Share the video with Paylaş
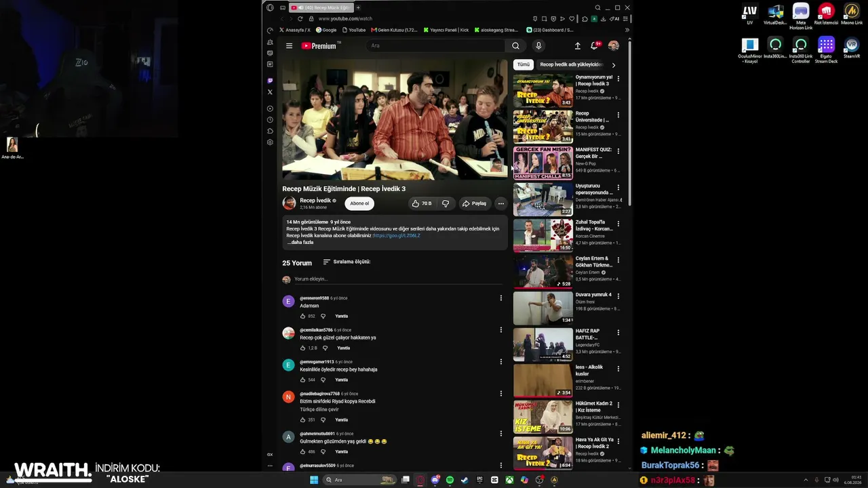Screen dimensions: 868x488 (474, 203)
